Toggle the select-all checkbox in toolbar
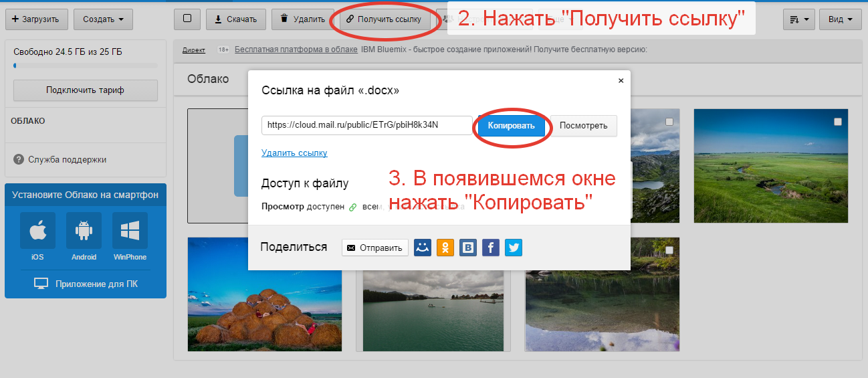This screenshot has height=378, width=868. tap(187, 19)
